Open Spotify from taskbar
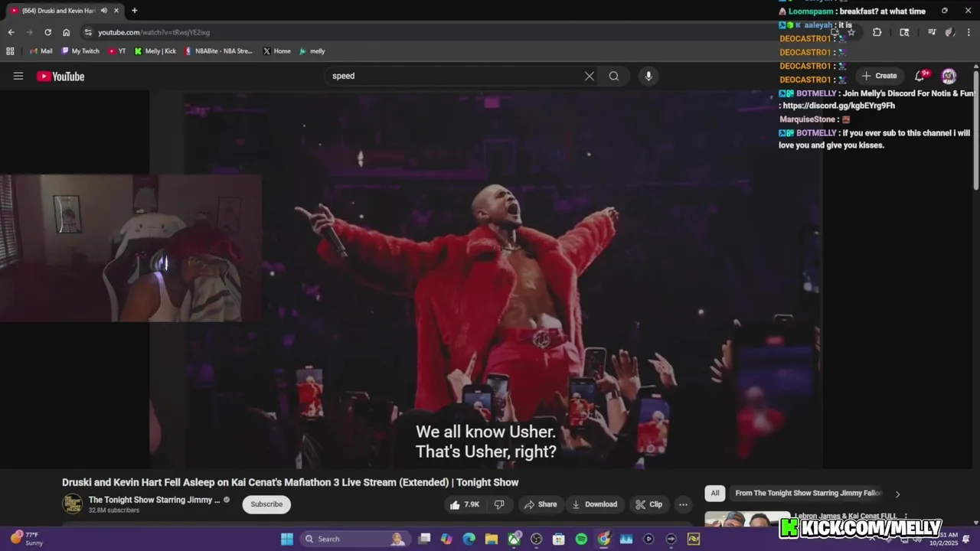Viewport: 980px width, 551px height. 581,539
